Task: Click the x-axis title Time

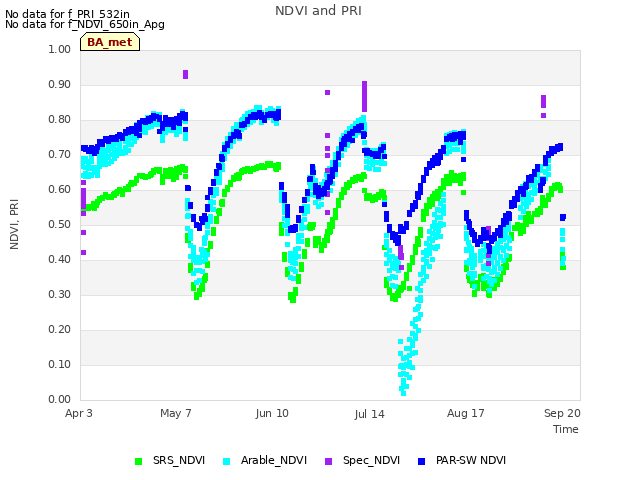Action: pyautogui.click(x=566, y=429)
